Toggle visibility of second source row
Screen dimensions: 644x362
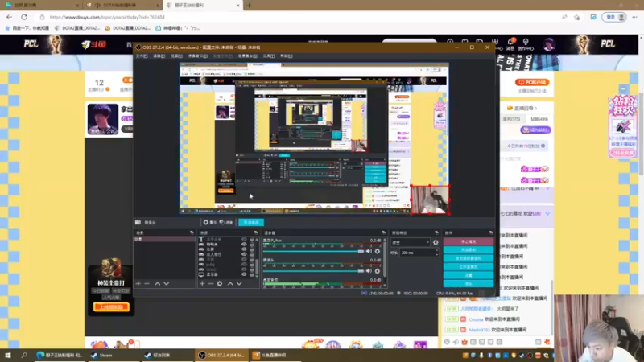[244, 245]
